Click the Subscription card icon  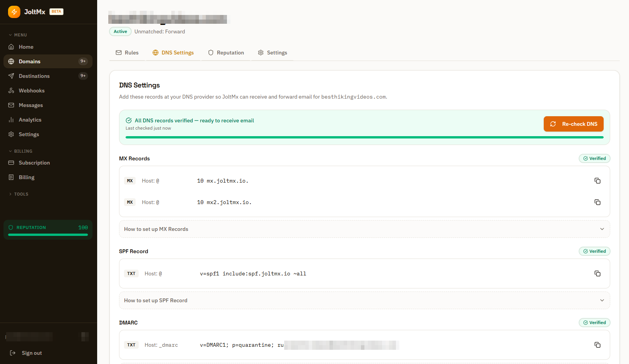pos(11,163)
